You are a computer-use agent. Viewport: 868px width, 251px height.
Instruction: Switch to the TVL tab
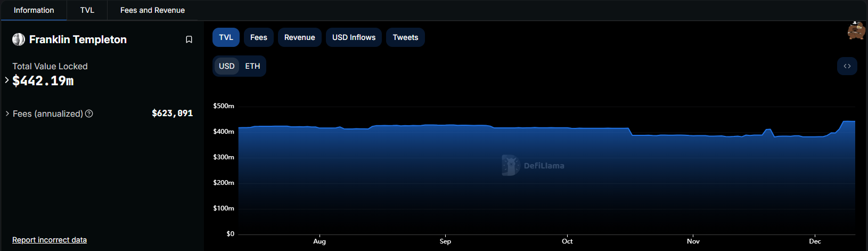coord(87,10)
